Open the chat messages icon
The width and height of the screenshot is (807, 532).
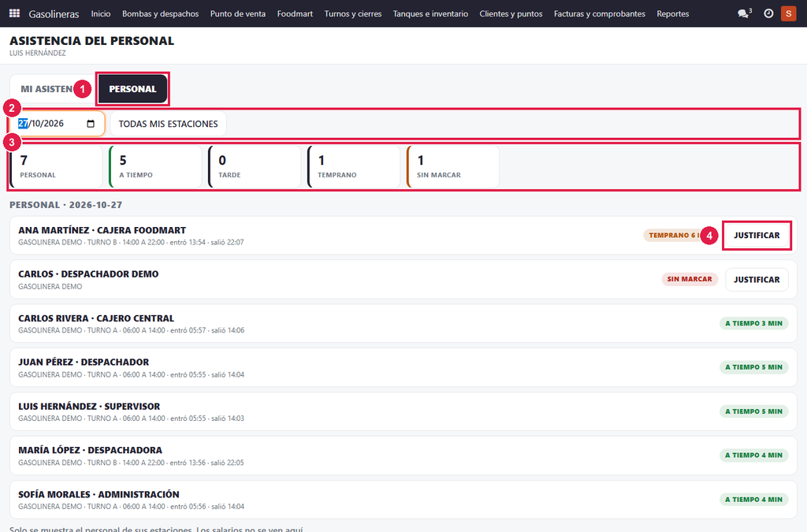[744, 13]
